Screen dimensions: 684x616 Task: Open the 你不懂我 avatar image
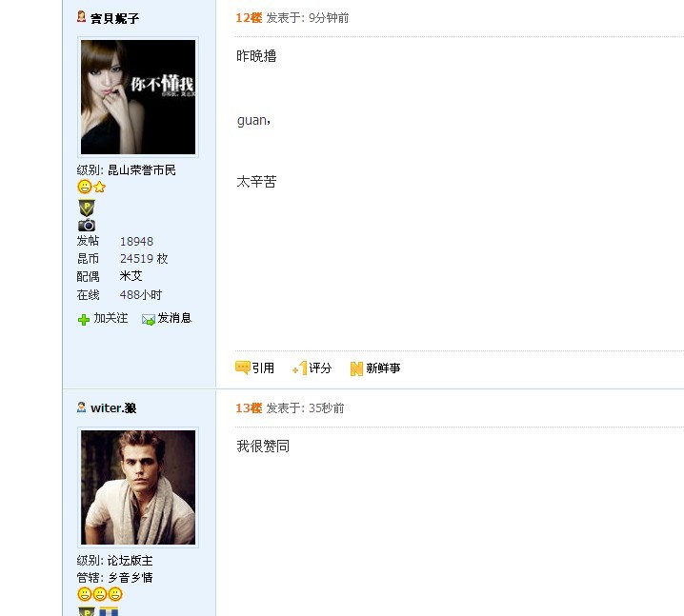pyautogui.click(x=138, y=97)
